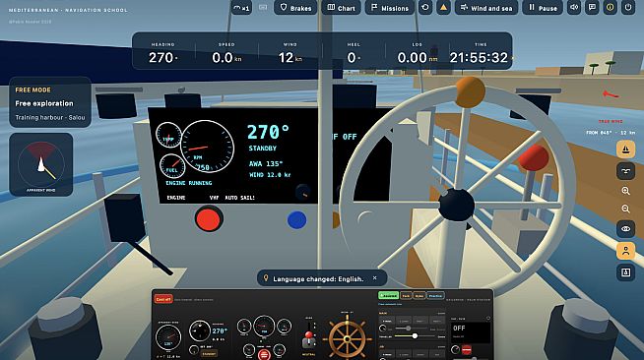Image resolution: width=644 pixels, height=360 pixels.
Task: Adjust the grey-knob main sail slider
Action: (409, 328)
